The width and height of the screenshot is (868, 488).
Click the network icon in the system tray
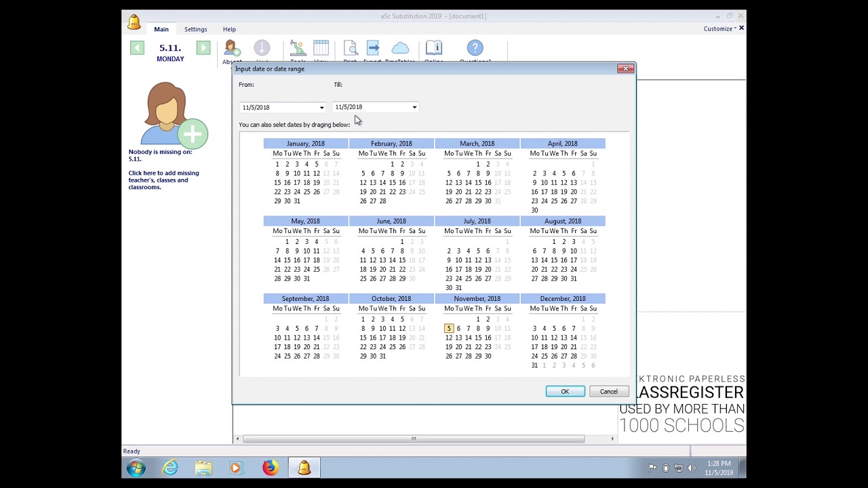point(679,468)
